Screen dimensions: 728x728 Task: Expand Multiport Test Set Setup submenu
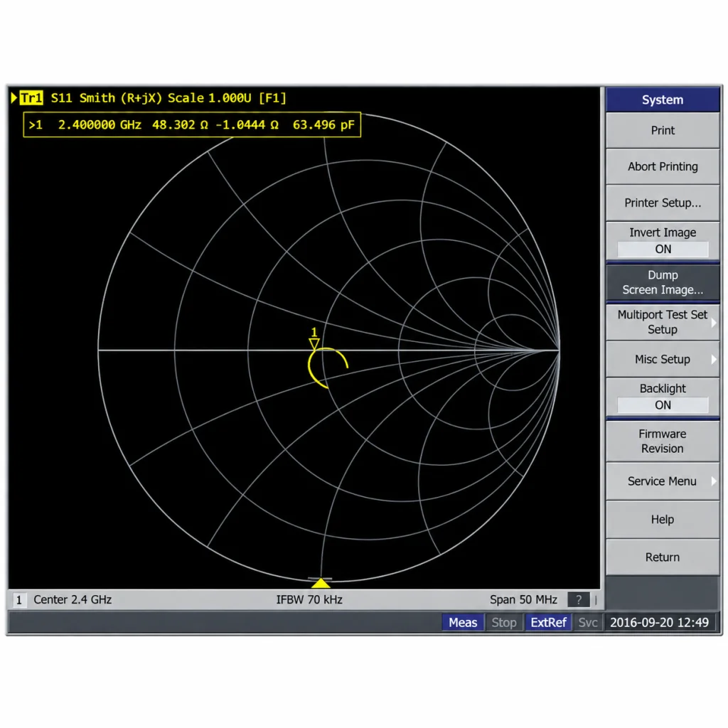click(663, 322)
